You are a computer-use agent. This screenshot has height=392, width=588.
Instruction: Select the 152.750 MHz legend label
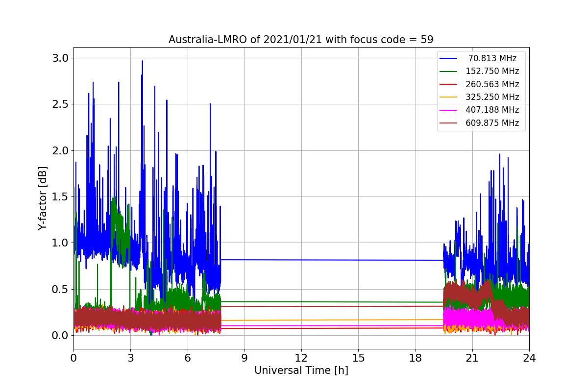[492, 71]
